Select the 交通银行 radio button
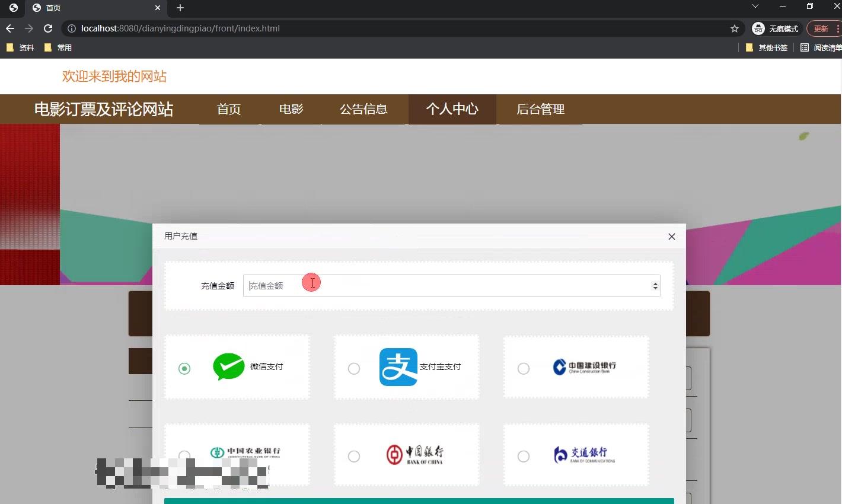The image size is (842, 504). coord(524,457)
